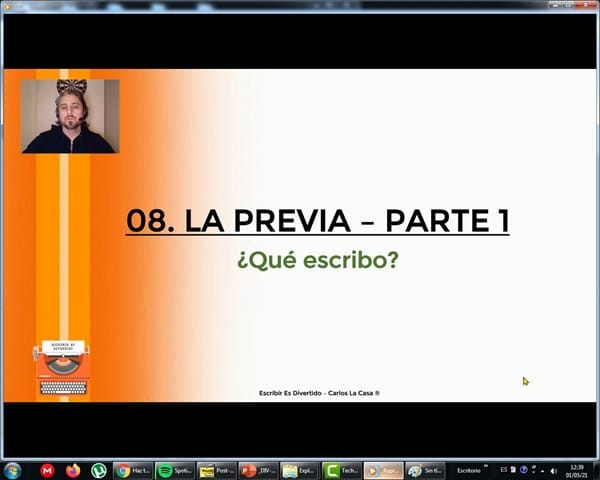Switch to the Spotify taskbar window

175,471
